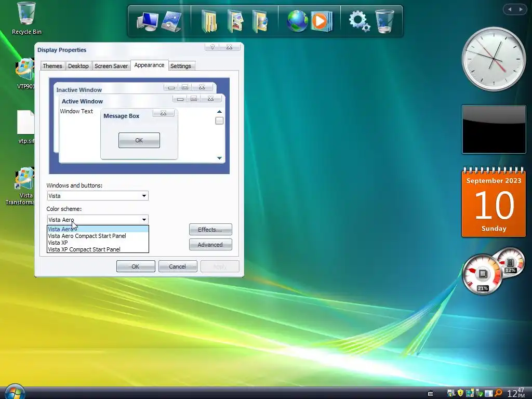Open the Documents folder icon in the dock

point(209,21)
